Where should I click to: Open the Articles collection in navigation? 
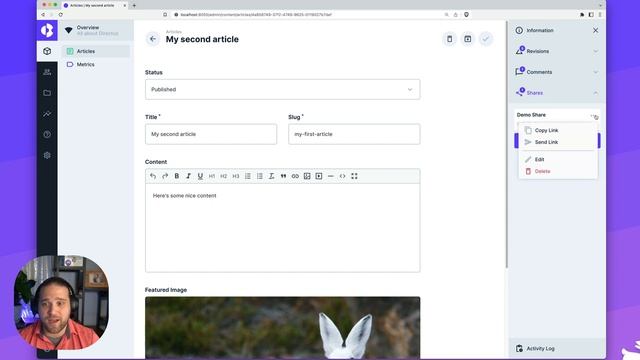pos(96,51)
